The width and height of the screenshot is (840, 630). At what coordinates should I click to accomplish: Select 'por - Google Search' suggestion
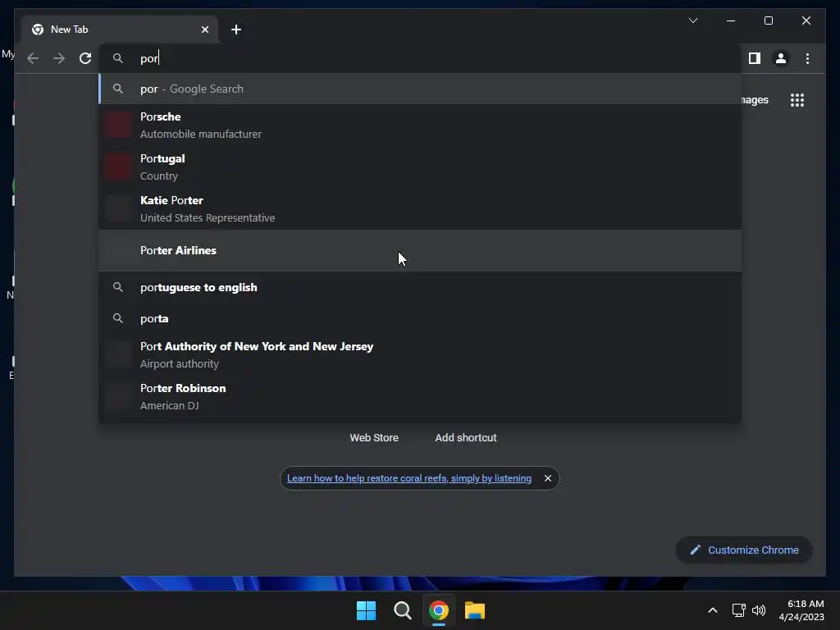point(420,89)
